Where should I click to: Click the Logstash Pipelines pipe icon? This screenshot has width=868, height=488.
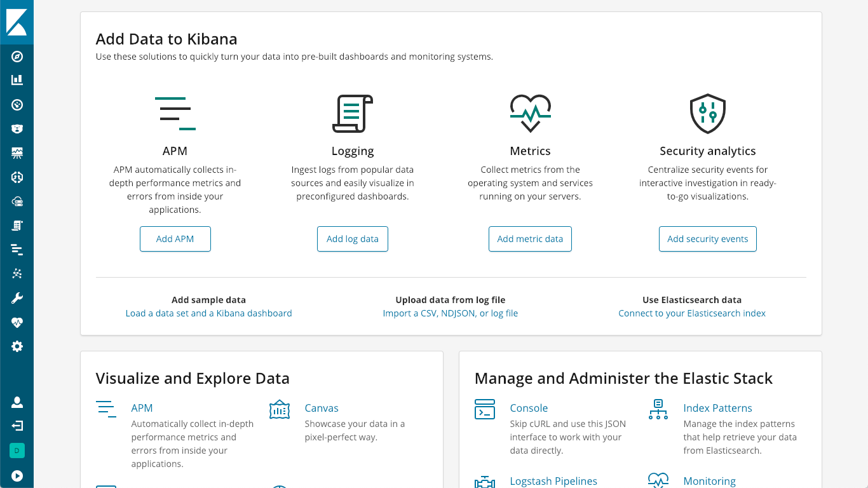(485, 482)
